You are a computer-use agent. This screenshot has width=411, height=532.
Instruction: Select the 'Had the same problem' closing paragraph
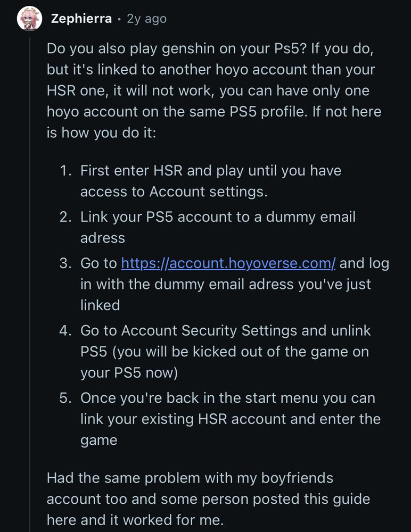[x=208, y=499]
